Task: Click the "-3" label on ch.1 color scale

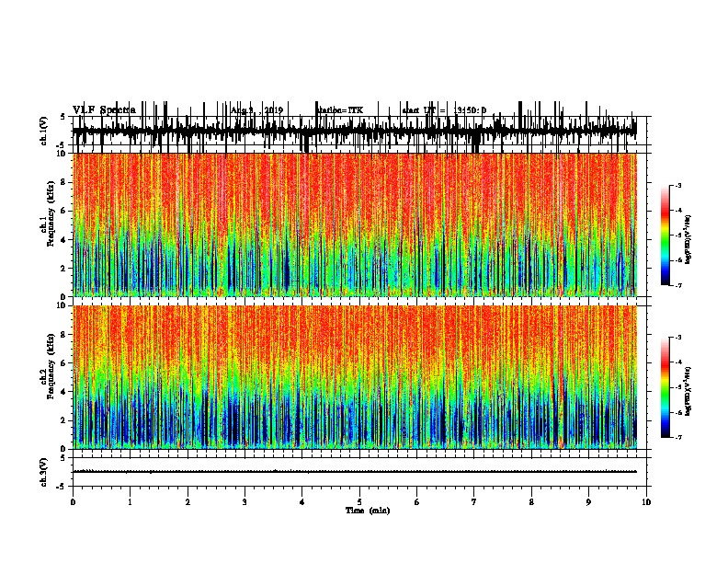Action: click(x=678, y=186)
